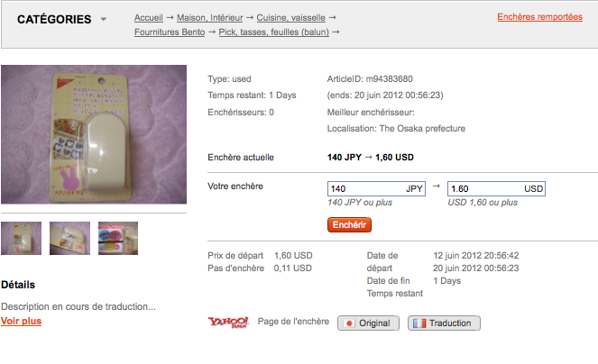View Enchères remportées page
The height and width of the screenshot is (364, 598).
(x=539, y=17)
